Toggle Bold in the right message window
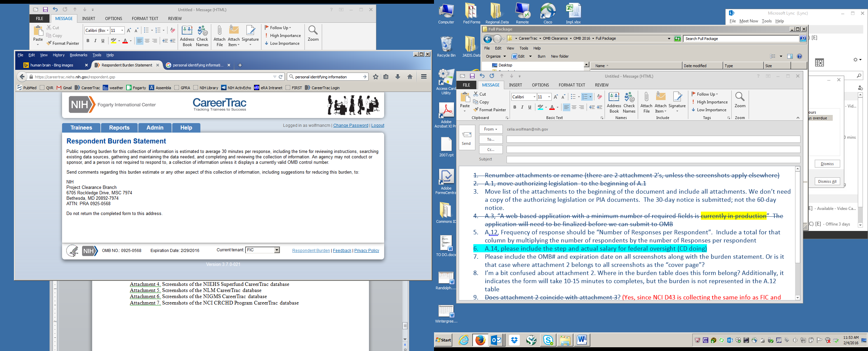This screenshot has width=868, height=351. point(515,108)
